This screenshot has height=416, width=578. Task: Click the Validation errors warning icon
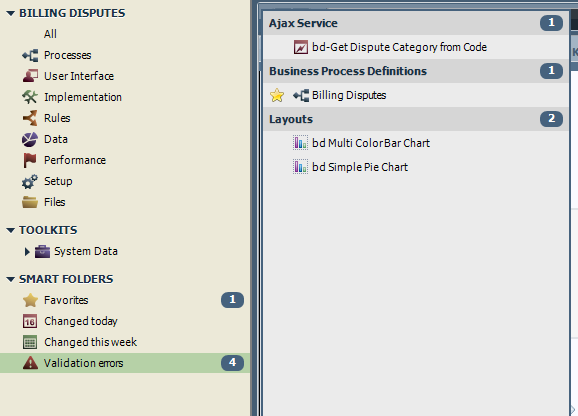click(30, 363)
